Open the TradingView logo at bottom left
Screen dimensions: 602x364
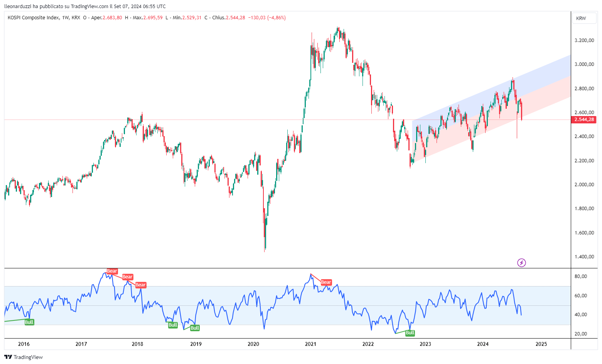24,357
